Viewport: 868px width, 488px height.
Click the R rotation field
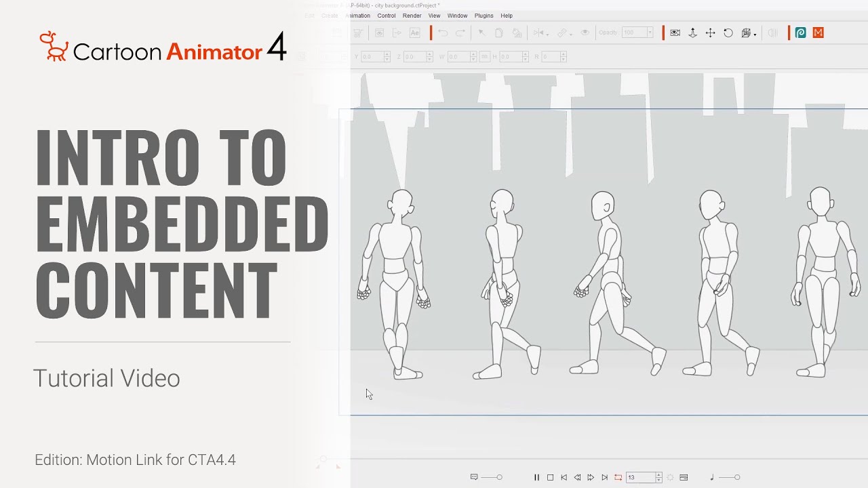[x=549, y=57]
